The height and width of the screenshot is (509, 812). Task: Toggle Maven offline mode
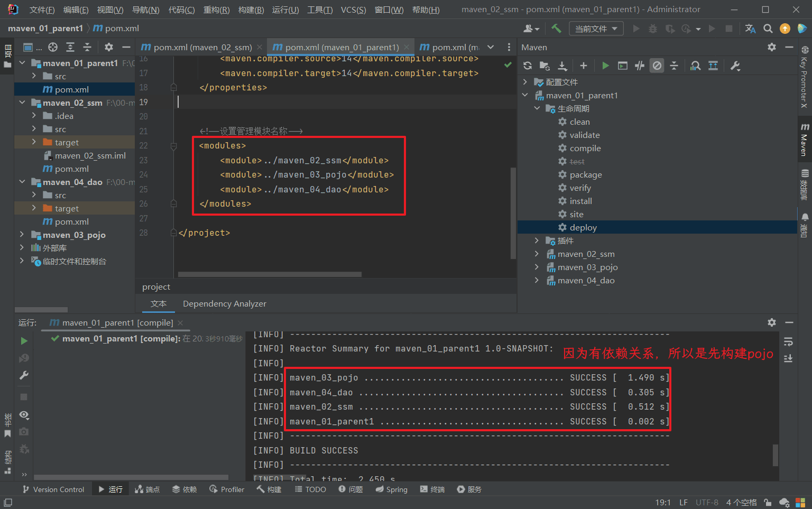click(640, 66)
